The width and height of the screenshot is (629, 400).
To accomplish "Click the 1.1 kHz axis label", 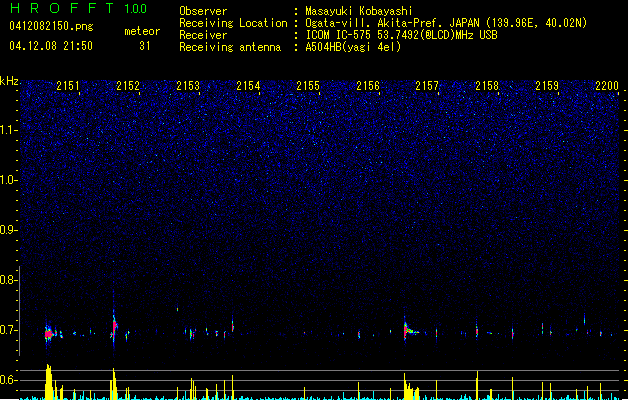I will click(9, 130).
